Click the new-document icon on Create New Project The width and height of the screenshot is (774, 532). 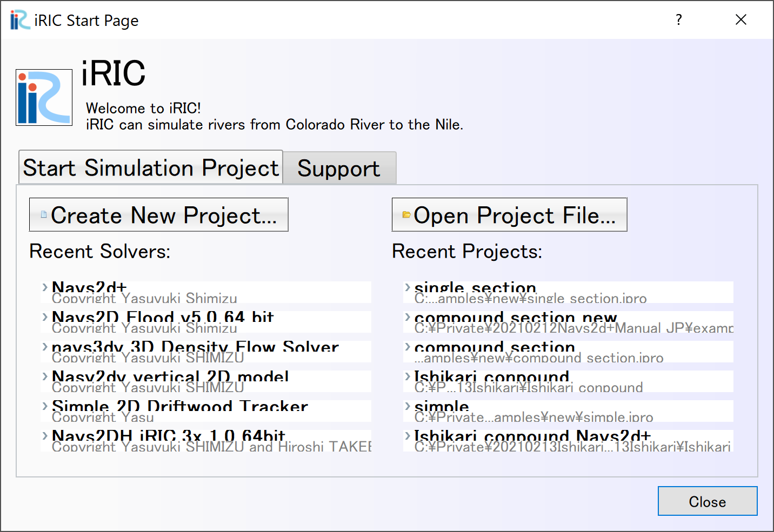coord(44,214)
